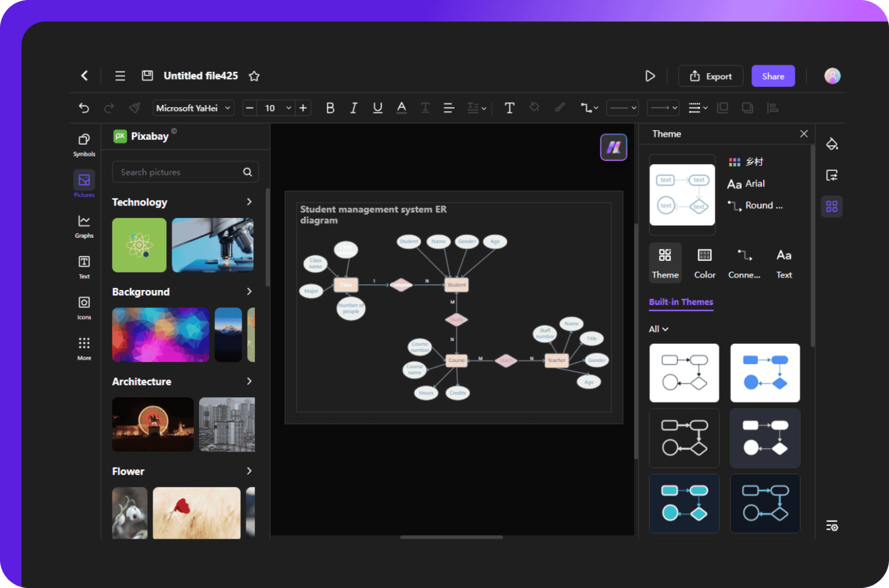
Task: Select the Theme option in Theme panel
Action: point(665,263)
